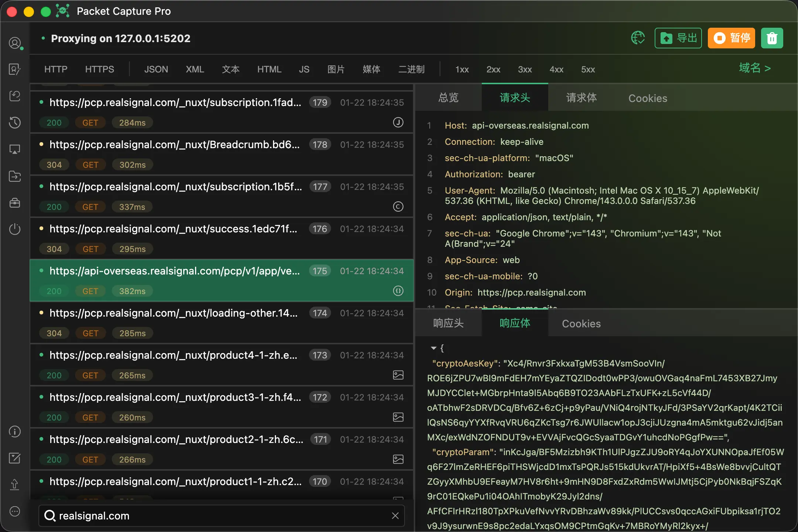The image size is (798, 532).
Task: Click the feedback heart-edit sidebar icon
Action: pyautogui.click(x=15, y=458)
